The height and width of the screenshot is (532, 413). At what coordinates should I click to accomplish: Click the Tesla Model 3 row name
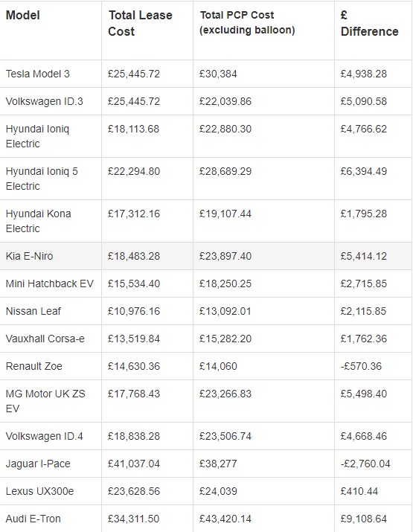(x=38, y=74)
